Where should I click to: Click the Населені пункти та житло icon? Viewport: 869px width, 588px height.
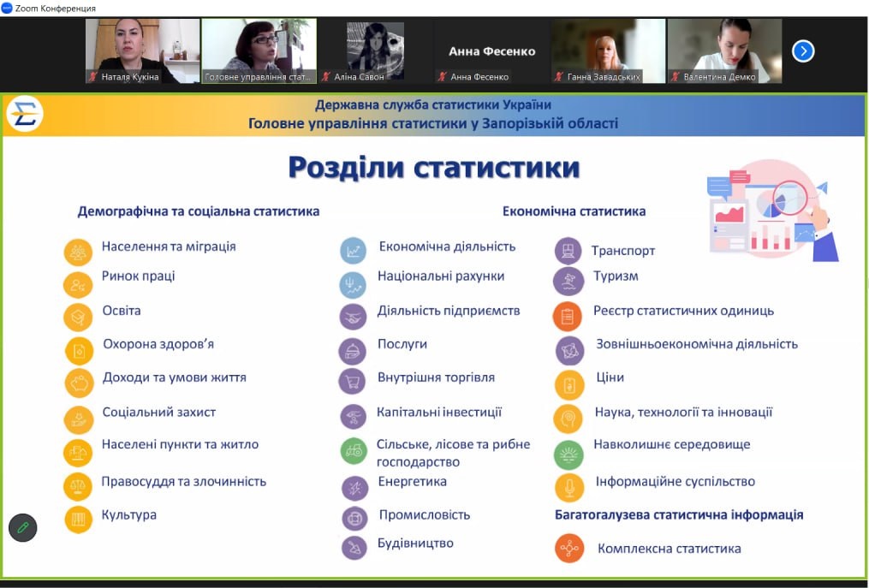coord(78,453)
